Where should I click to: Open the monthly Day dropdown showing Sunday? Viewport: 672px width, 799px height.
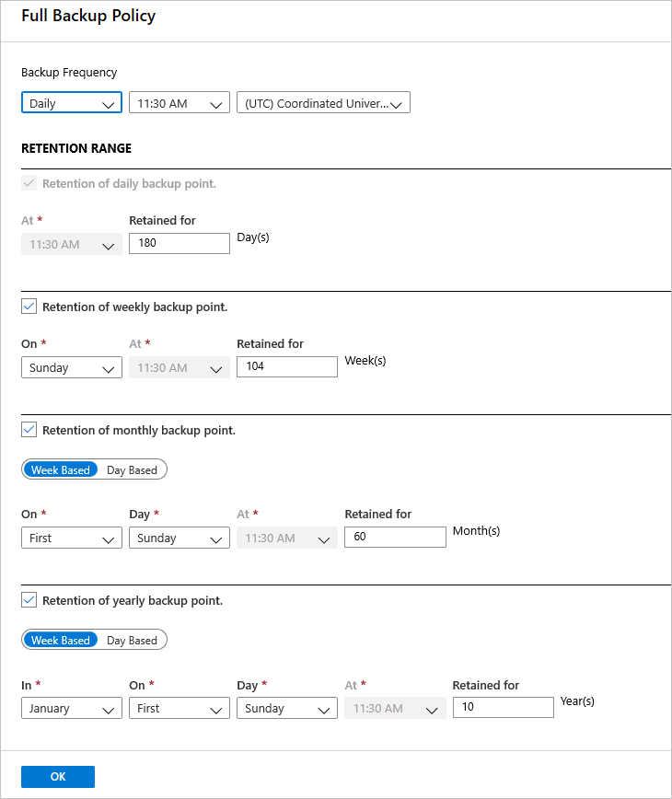[179, 537]
